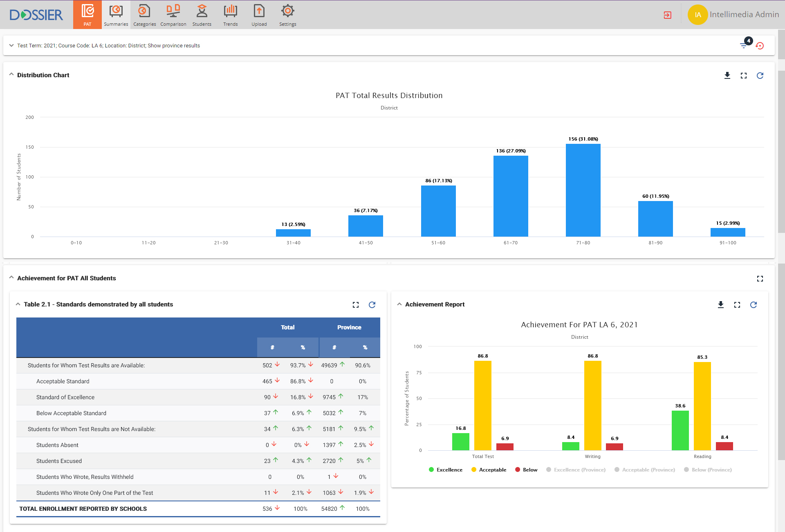This screenshot has height=532, width=785.
Task: Toggle Acceptable (Province) legend series
Action: [644, 470]
